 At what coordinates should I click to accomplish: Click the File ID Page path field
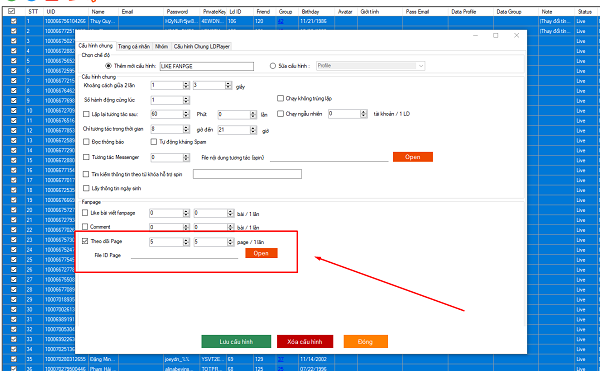click(184, 255)
